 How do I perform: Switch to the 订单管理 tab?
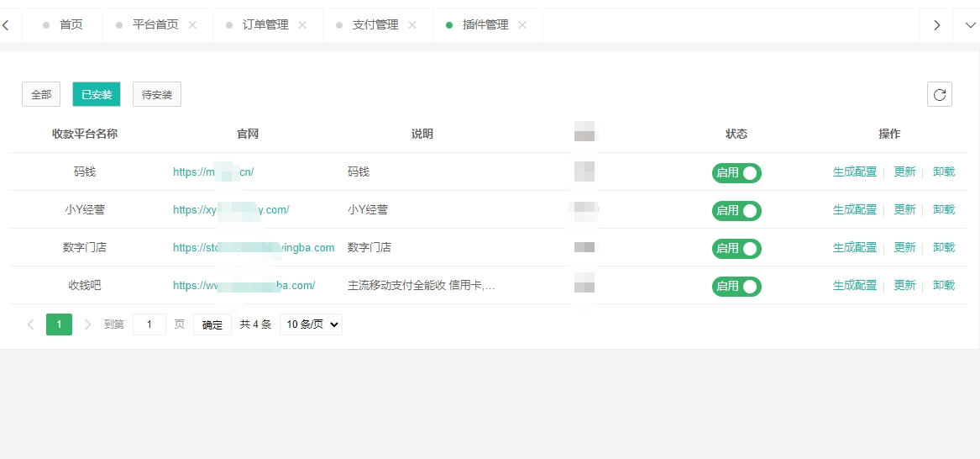point(265,25)
